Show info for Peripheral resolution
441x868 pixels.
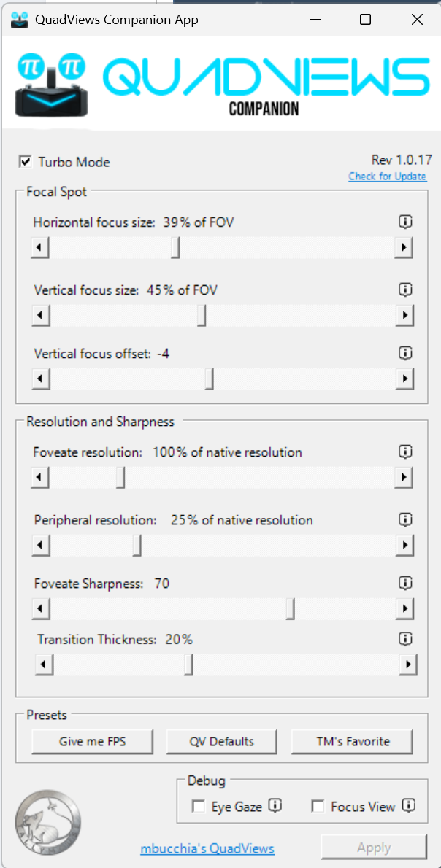[406, 519]
